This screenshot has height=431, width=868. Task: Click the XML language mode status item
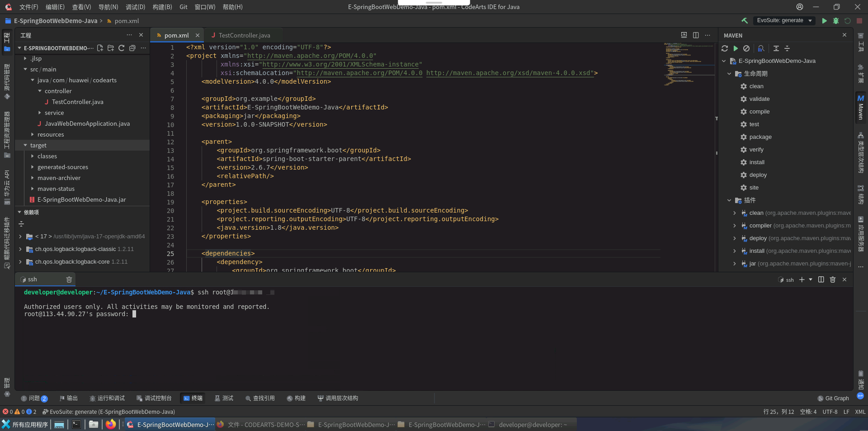[860, 412]
